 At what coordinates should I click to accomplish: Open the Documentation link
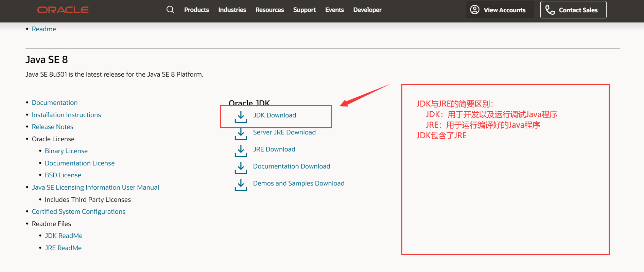(55, 103)
